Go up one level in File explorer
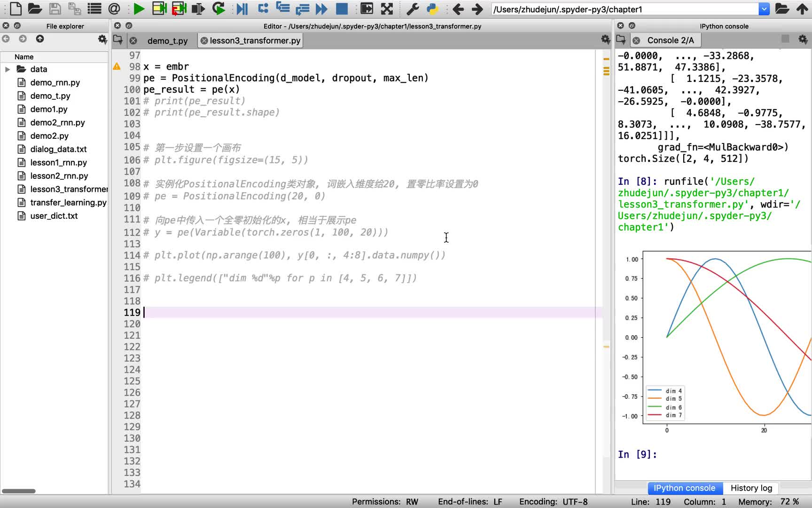Screen dimensions: 812x508 point(40,39)
